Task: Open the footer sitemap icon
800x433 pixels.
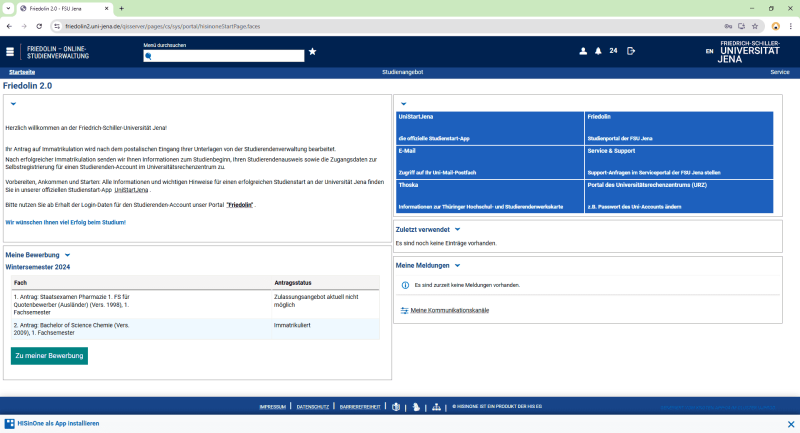Action: pyautogui.click(x=436, y=406)
